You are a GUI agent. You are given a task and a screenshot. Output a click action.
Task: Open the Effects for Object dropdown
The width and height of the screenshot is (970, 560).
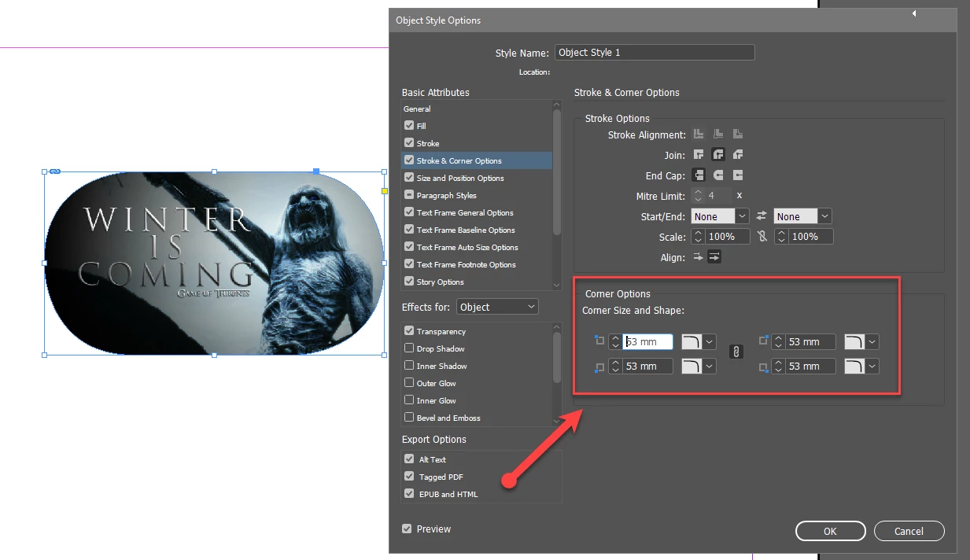498,307
